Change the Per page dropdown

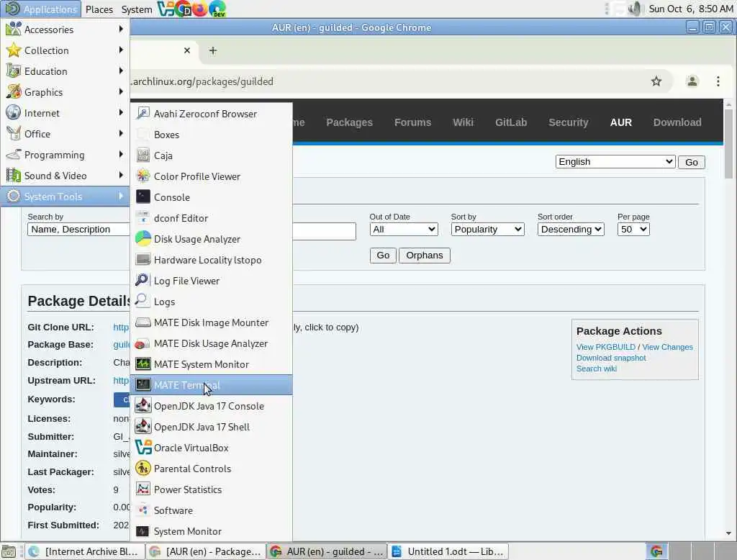pos(633,230)
